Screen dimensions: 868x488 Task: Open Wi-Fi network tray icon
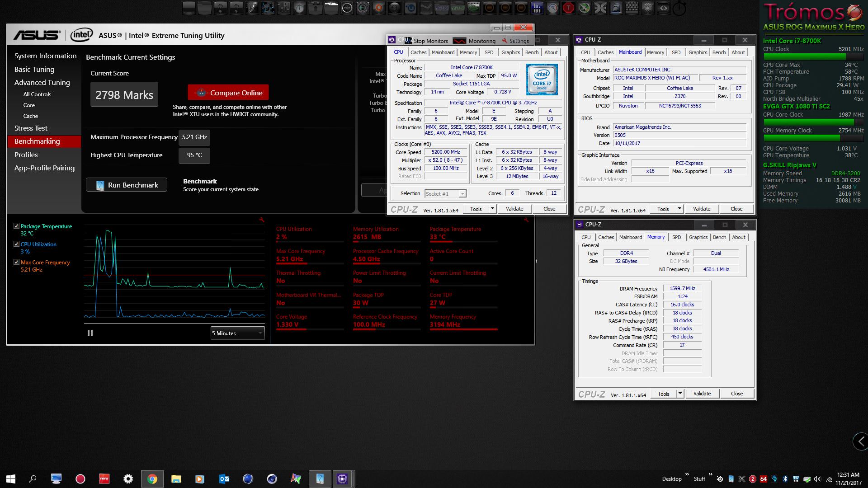[x=829, y=479]
